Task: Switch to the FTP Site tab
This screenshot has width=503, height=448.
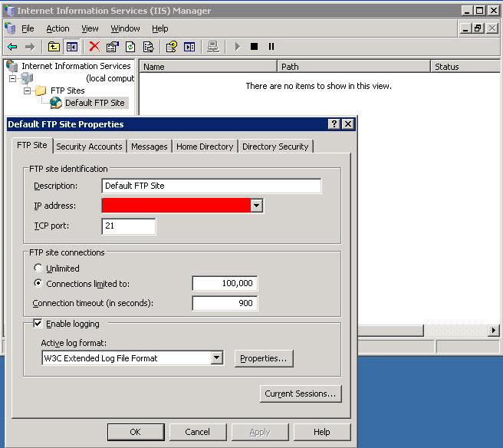Action: (x=32, y=146)
